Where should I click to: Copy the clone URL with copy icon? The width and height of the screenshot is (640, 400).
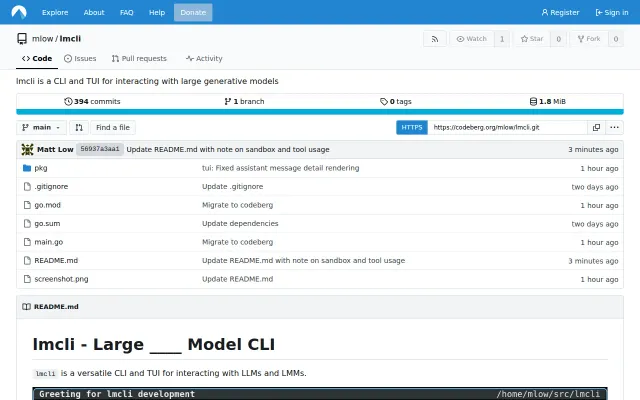tap(596, 127)
